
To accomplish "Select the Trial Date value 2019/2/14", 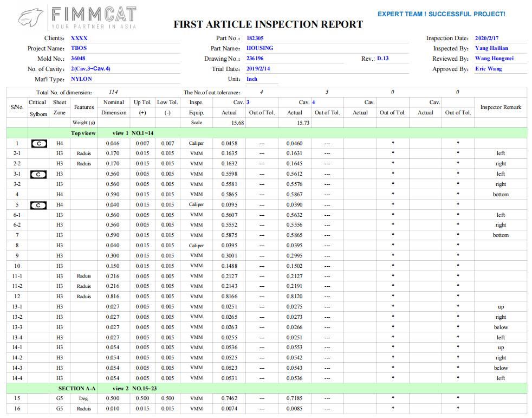I will click(x=258, y=69).
